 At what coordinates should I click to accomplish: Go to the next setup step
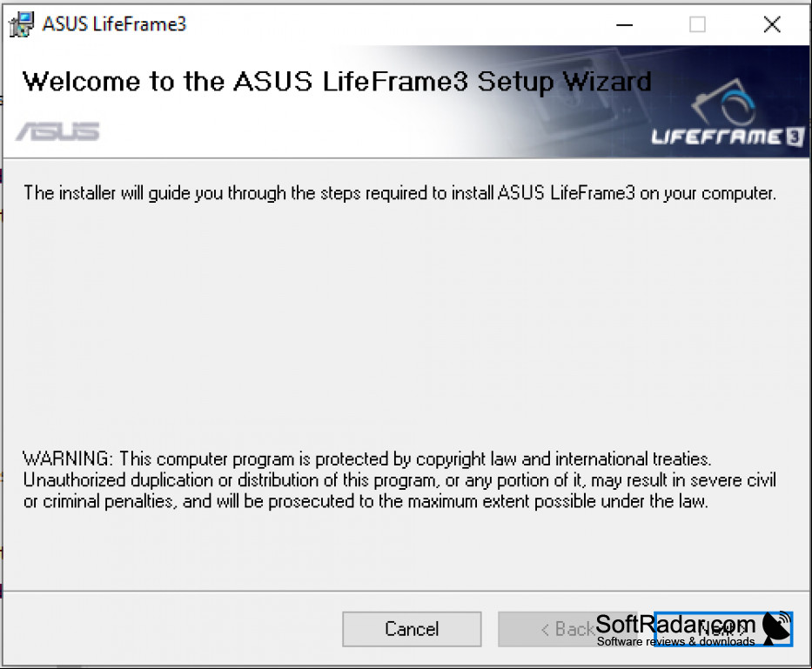723,629
